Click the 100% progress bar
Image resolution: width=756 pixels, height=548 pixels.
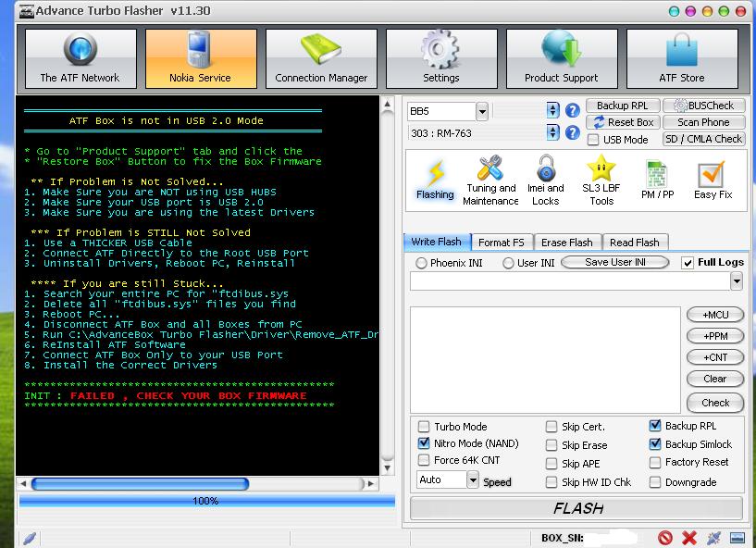coord(207,501)
